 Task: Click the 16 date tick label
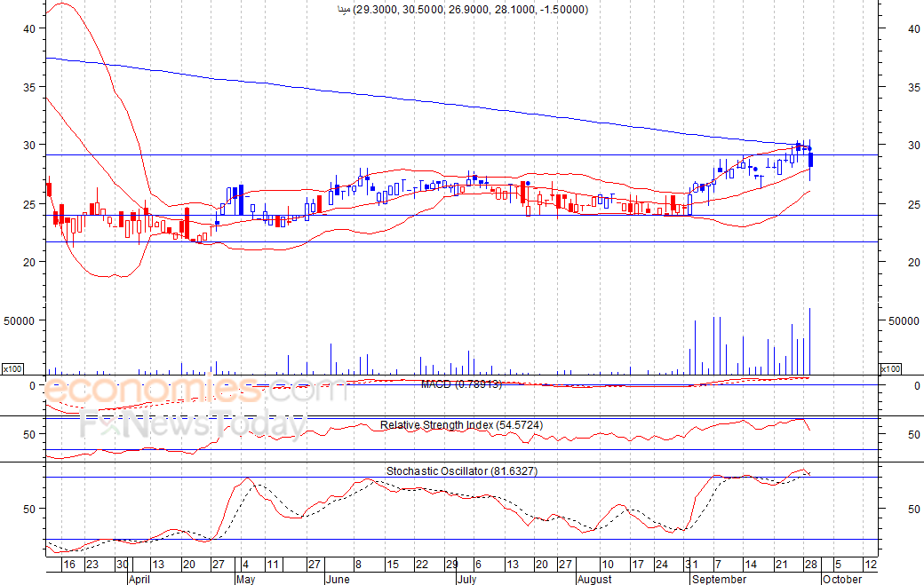coord(69,565)
